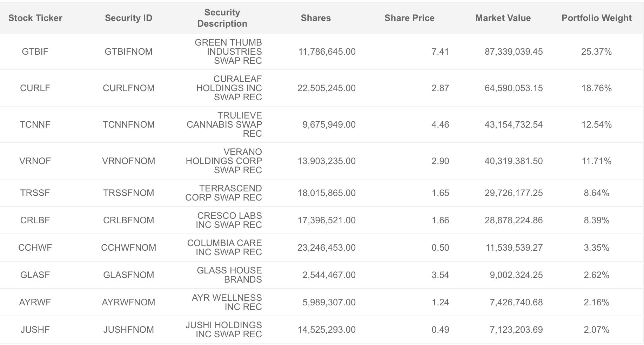Screen dimensions: 644x345
Task: Select Jushi Holdings shares 14,525,293.00
Action: point(327,330)
